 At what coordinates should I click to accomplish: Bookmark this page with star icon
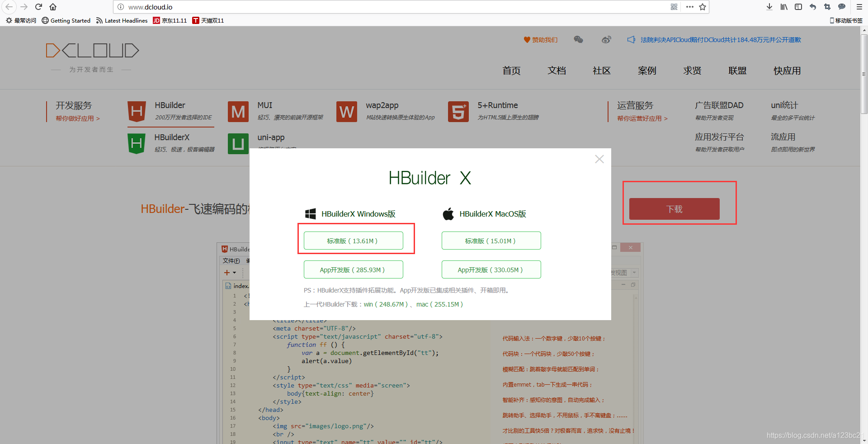703,7
